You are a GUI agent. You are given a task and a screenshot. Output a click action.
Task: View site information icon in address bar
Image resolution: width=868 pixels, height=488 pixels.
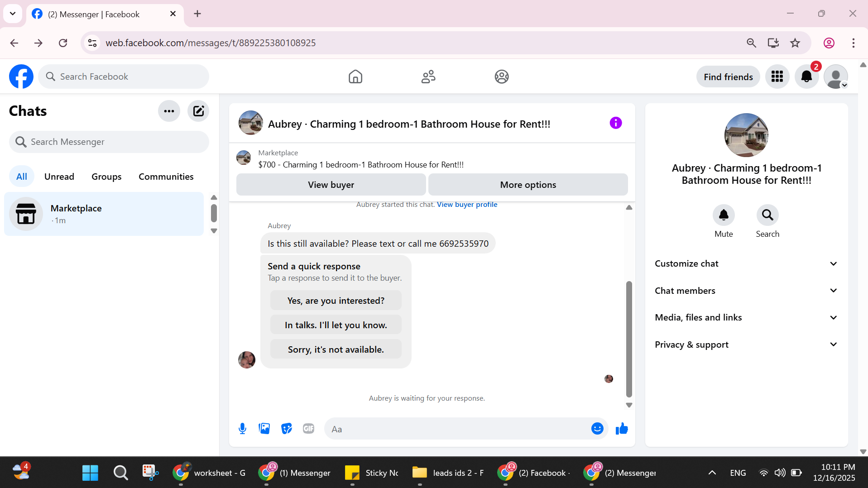[x=92, y=43]
